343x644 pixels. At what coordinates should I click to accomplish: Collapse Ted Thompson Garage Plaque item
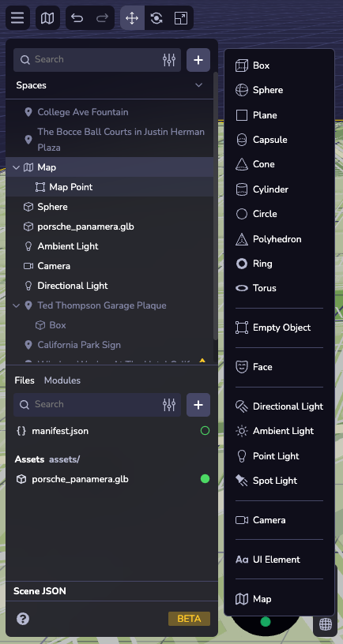tap(17, 305)
